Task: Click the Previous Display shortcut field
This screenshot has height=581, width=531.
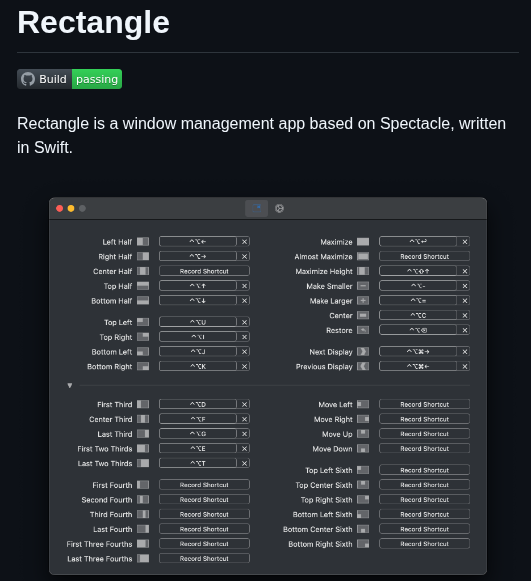Action: point(418,366)
